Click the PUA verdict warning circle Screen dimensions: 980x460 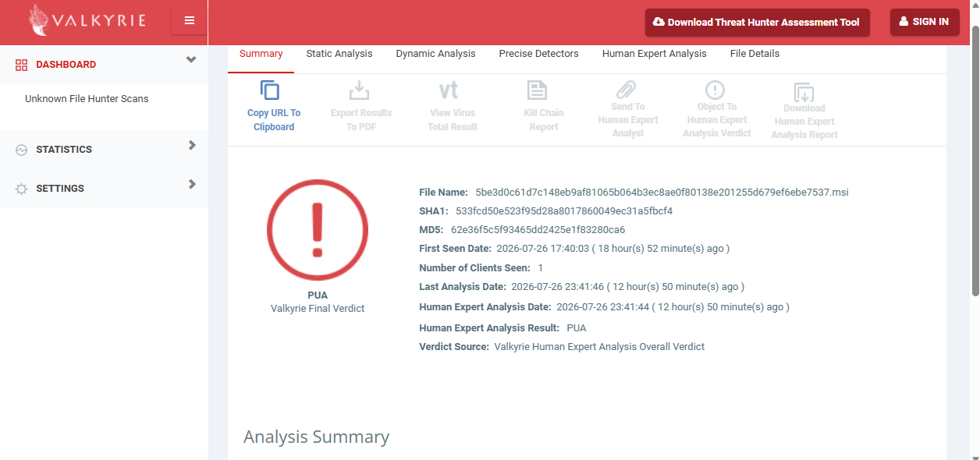(x=318, y=230)
